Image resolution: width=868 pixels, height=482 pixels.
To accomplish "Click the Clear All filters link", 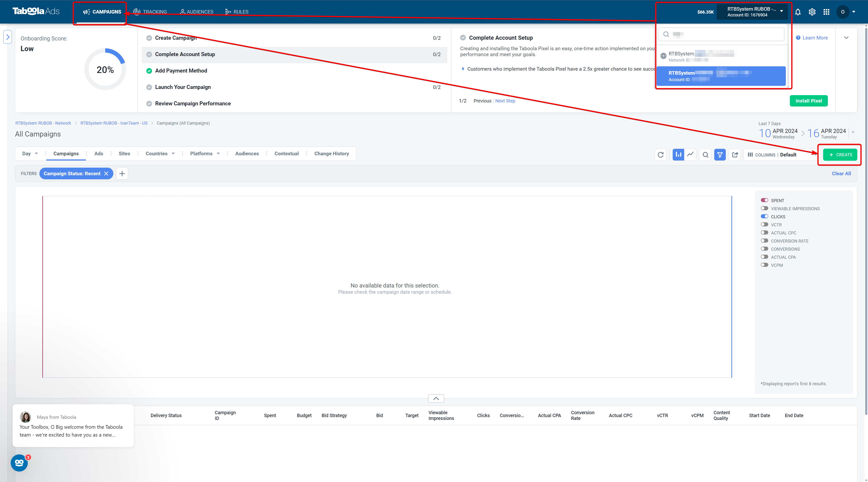I will (x=841, y=173).
